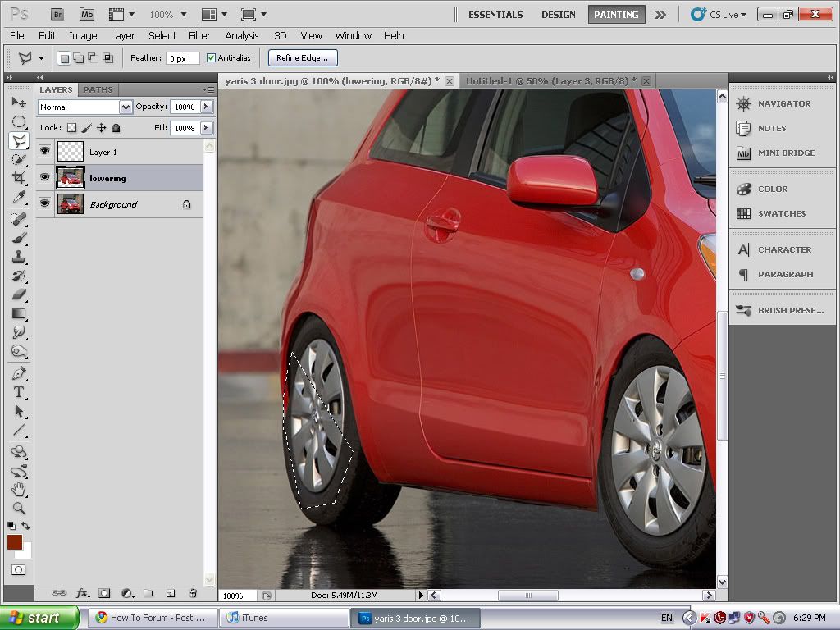Open Mini Bridge from the application bar

pyautogui.click(x=86, y=14)
